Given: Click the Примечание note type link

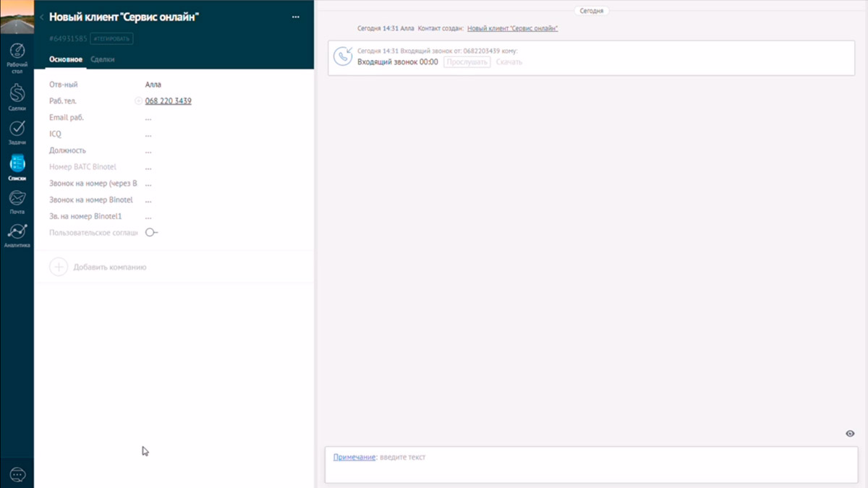Looking at the screenshot, I should [x=354, y=457].
